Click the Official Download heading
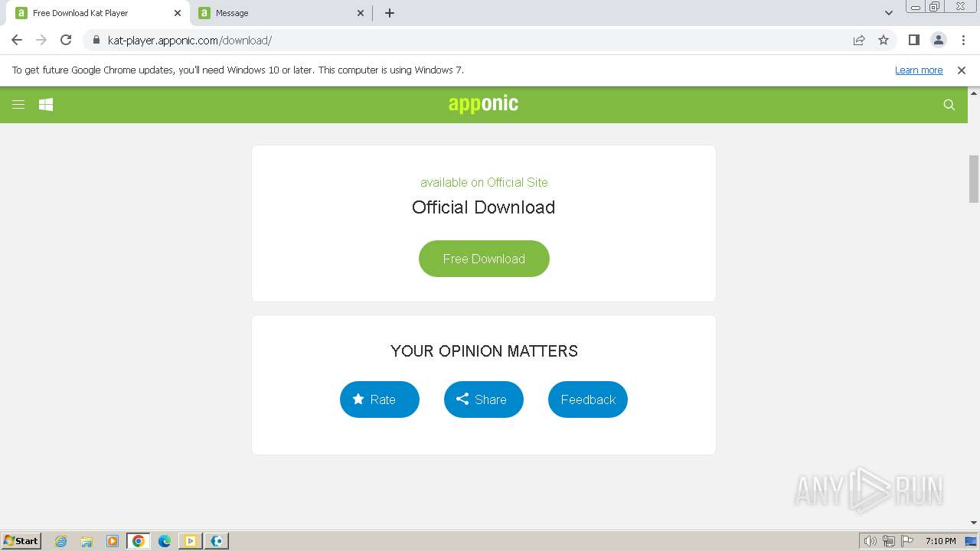The image size is (980, 551). tap(483, 207)
